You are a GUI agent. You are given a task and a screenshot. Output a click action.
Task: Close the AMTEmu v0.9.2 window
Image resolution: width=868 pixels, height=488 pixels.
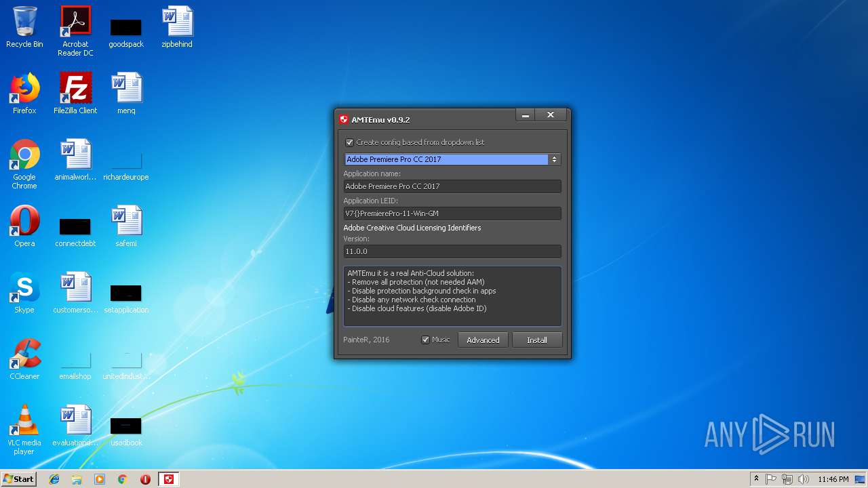click(x=551, y=116)
